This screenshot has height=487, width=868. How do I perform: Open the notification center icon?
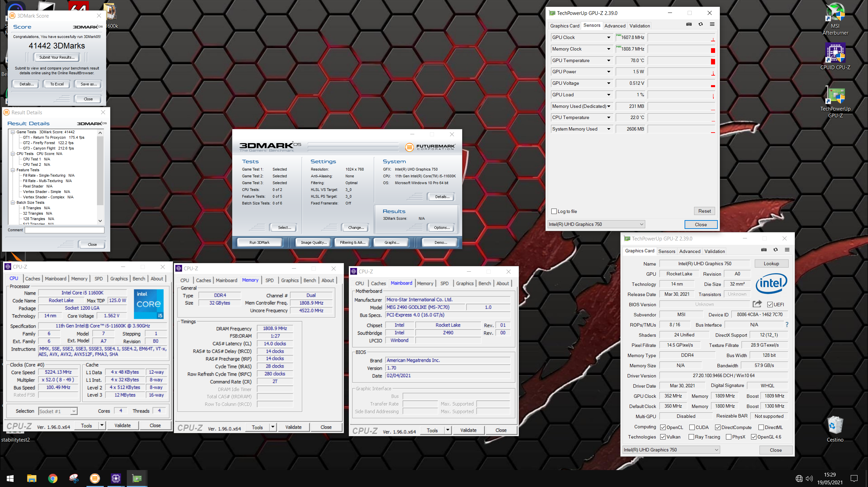[x=854, y=479]
